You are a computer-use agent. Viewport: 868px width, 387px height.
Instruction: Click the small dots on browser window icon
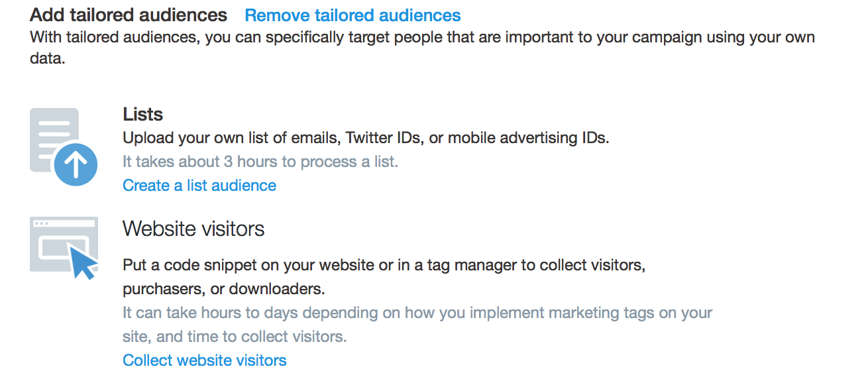click(x=40, y=224)
